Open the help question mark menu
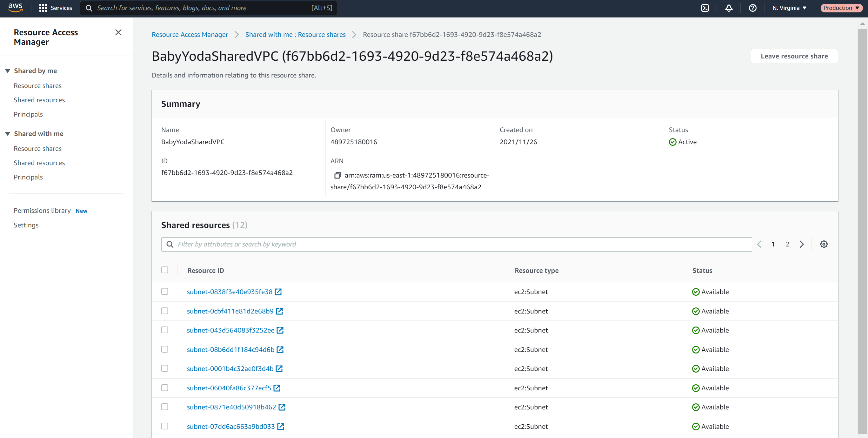This screenshot has width=868, height=438. point(752,8)
